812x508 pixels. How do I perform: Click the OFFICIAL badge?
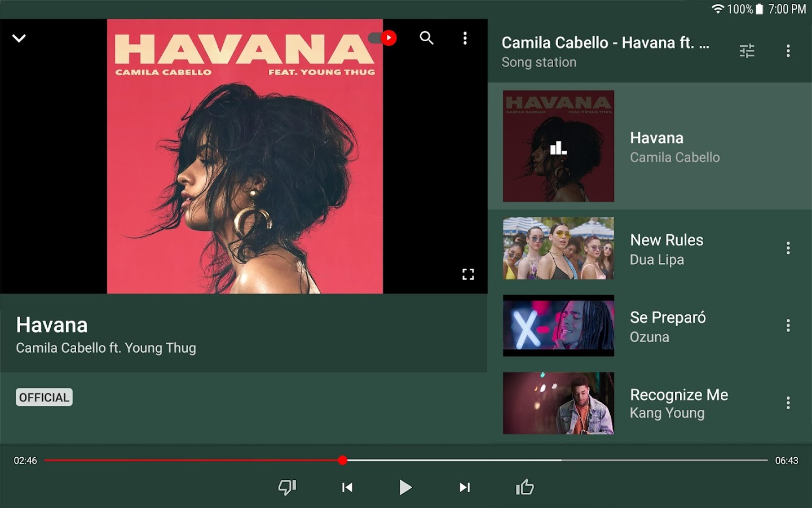pos(44,397)
